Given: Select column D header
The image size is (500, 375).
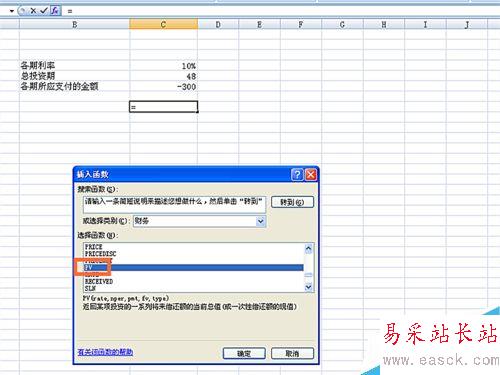Looking at the screenshot, I should tap(218, 24).
